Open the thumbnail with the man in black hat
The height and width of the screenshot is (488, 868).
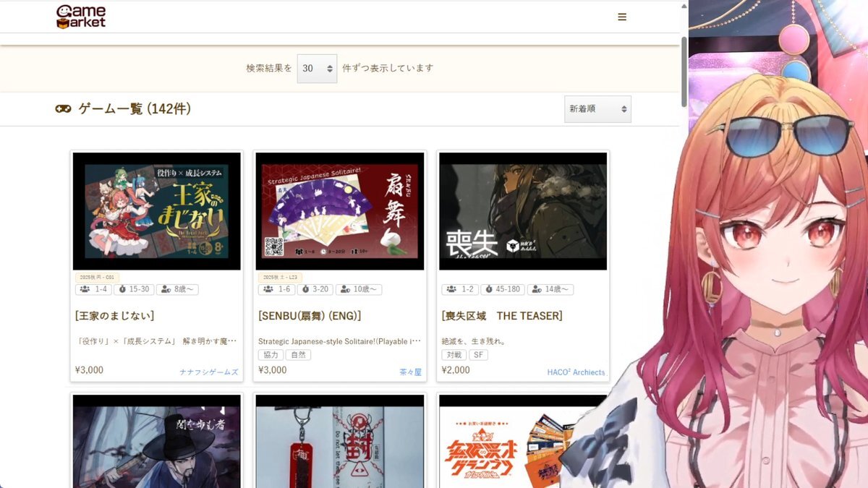(157, 441)
